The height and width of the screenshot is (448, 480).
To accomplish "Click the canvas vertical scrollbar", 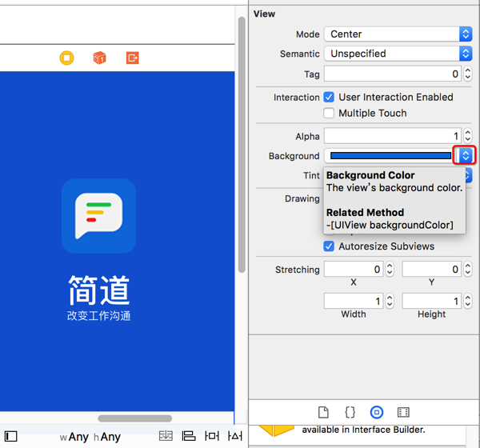I will pyautogui.click(x=242, y=145).
